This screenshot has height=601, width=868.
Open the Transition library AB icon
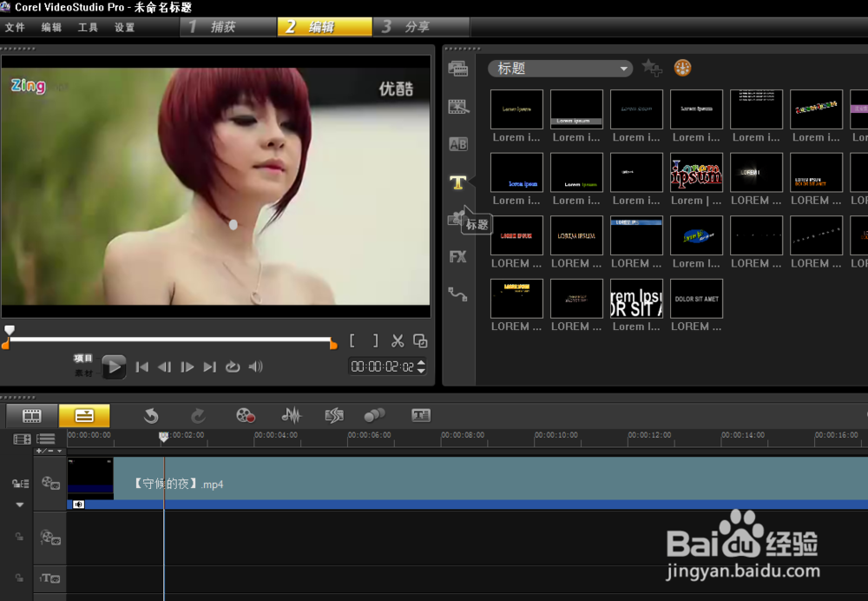pos(457,144)
